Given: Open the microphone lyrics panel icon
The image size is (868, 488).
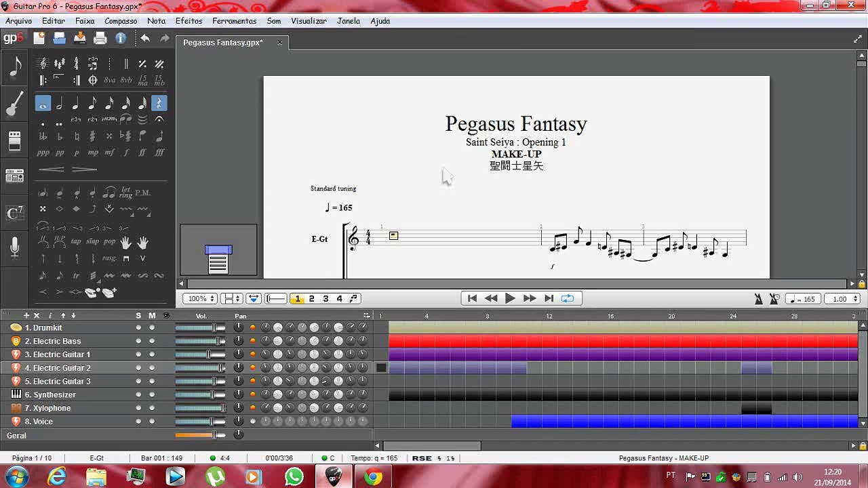Looking at the screenshot, I should click(x=15, y=248).
